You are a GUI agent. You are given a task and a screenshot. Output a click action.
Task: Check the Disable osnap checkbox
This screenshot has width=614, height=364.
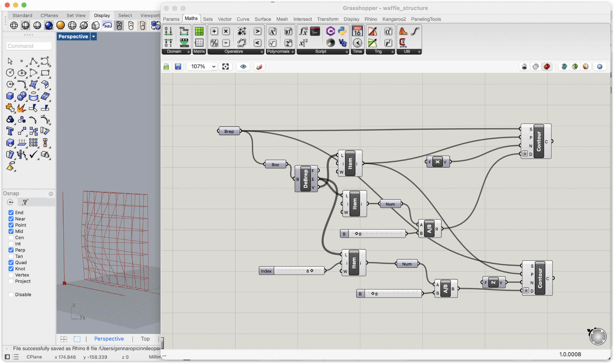coord(11,294)
